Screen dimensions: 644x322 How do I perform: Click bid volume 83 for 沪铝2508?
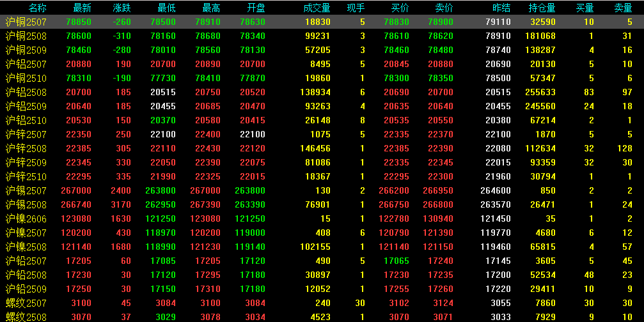tap(589, 92)
